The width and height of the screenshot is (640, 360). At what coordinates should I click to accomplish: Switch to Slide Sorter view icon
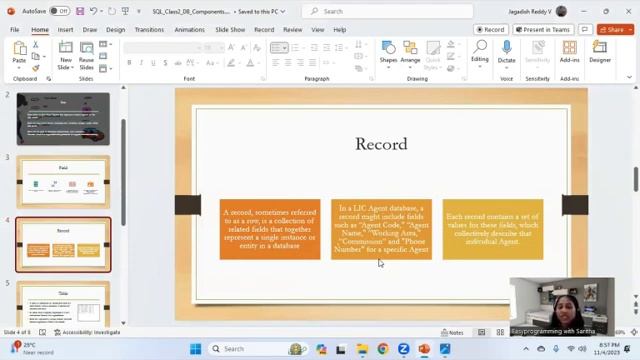500,332
